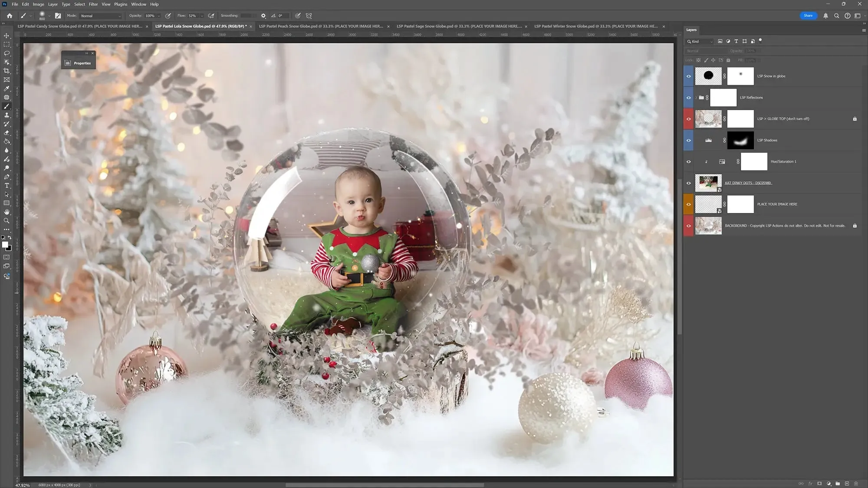Image resolution: width=868 pixels, height=488 pixels.
Task: Hide the KAT DINKY DOTS layer
Action: [x=688, y=183]
